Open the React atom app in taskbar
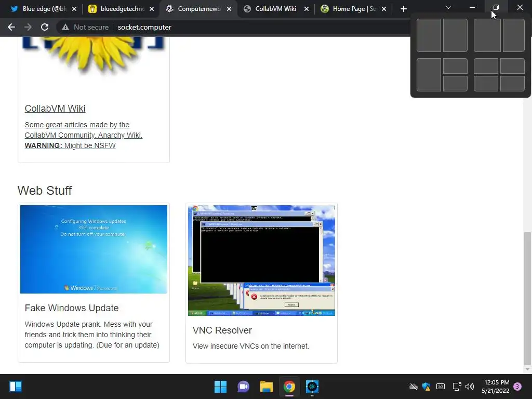Viewport: 532px width, 399px height. (312, 387)
